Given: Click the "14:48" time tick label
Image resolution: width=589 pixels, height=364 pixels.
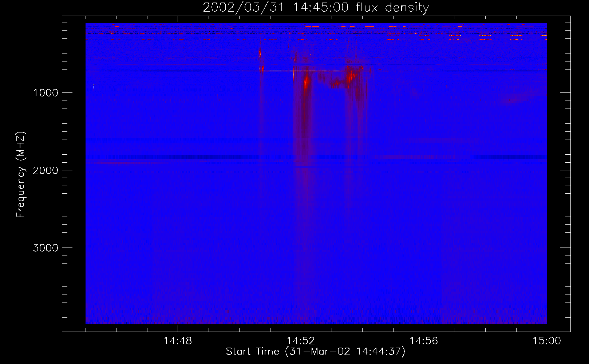Looking at the screenshot, I should [x=178, y=341].
